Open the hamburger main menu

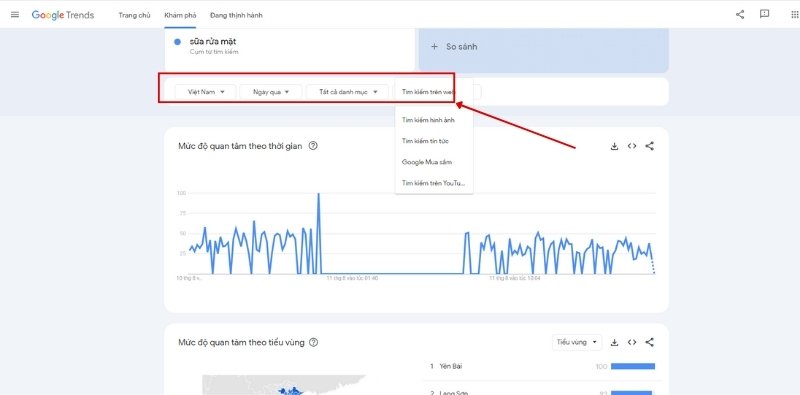point(15,15)
